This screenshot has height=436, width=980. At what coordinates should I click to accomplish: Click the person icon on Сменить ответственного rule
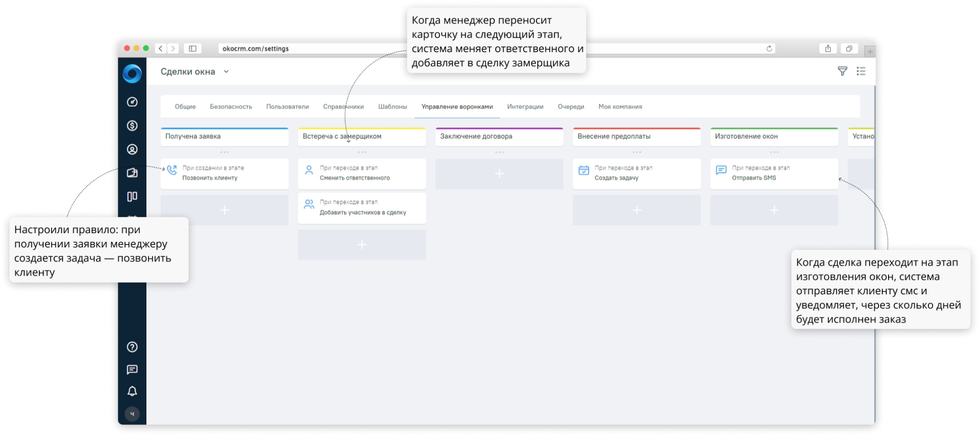click(x=309, y=170)
